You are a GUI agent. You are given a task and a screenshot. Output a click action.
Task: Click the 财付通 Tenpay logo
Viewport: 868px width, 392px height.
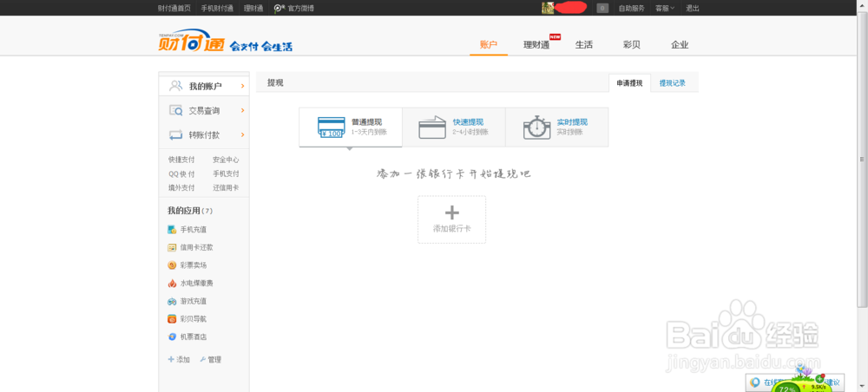190,42
